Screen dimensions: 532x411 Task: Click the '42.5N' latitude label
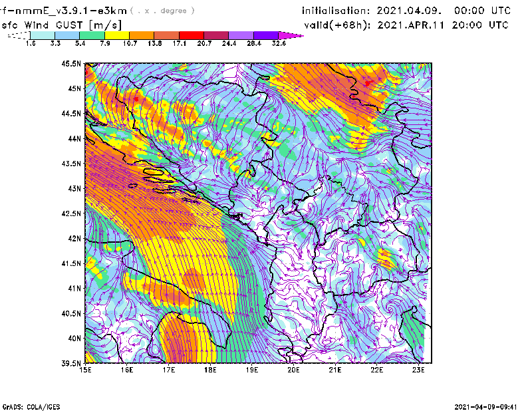(71, 213)
